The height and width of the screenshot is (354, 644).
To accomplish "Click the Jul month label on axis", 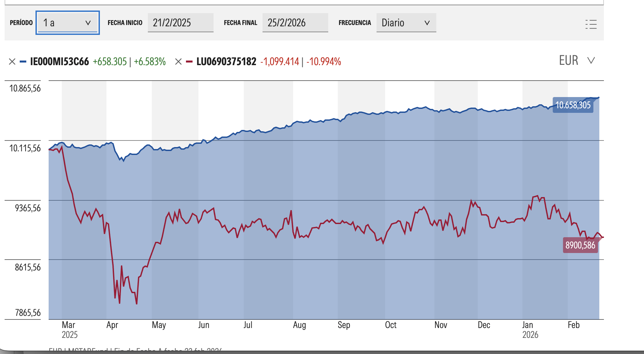I will 248,325.
